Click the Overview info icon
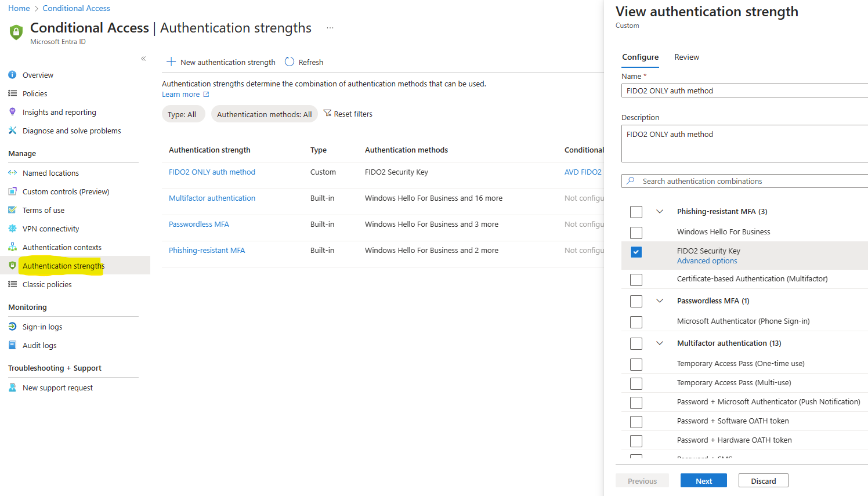 pos(12,75)
